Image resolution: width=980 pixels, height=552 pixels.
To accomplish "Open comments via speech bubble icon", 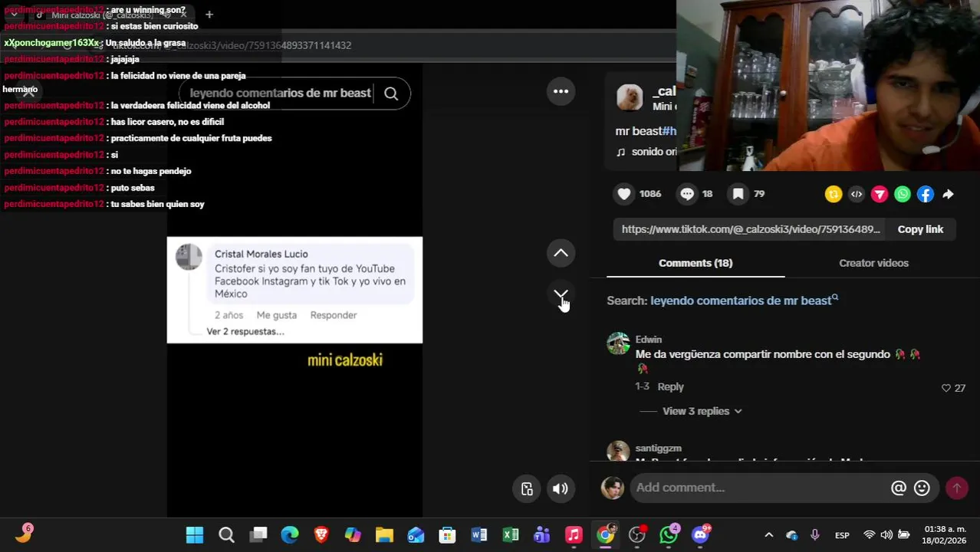I will click(687, 194).
